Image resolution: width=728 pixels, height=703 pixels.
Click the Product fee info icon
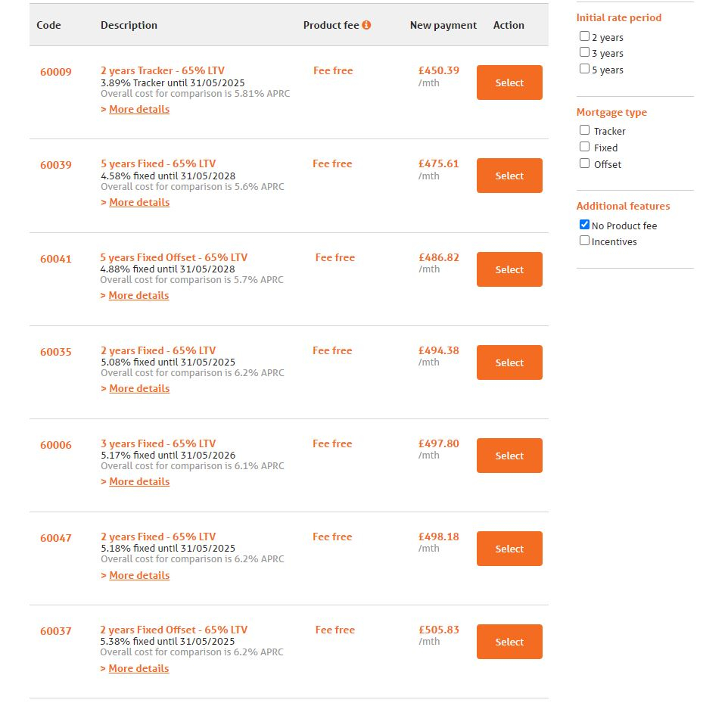tap(366, 25)
